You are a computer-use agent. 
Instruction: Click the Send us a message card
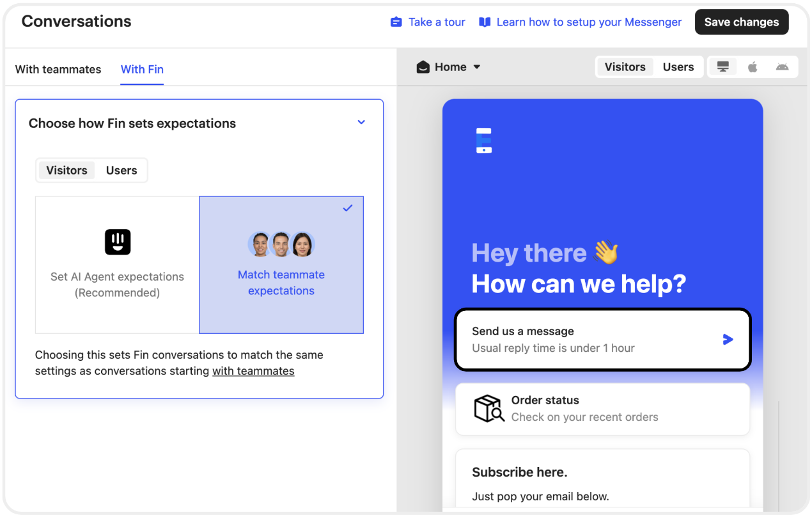click(602, 340)
